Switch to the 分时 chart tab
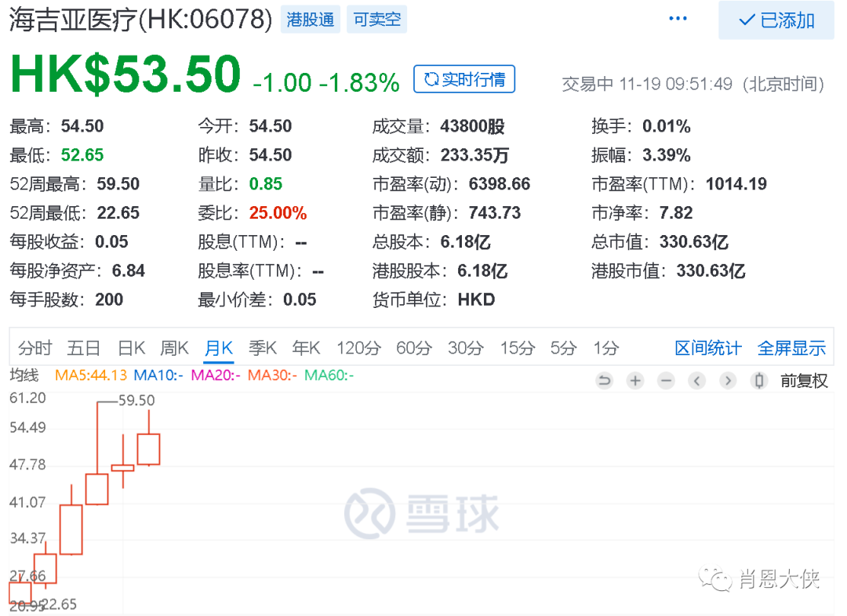847x616 pixels. coord(35,348)
